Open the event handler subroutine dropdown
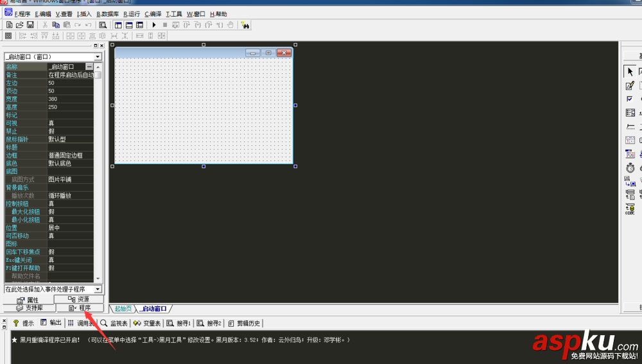 point(98,289)
